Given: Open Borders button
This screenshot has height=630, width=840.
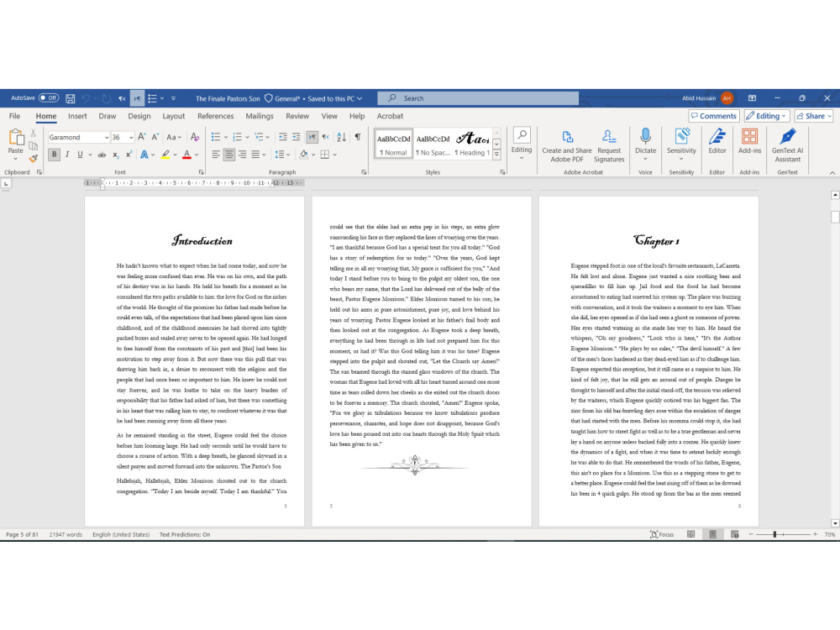Looking at the screenshot, I should (324, 155).
